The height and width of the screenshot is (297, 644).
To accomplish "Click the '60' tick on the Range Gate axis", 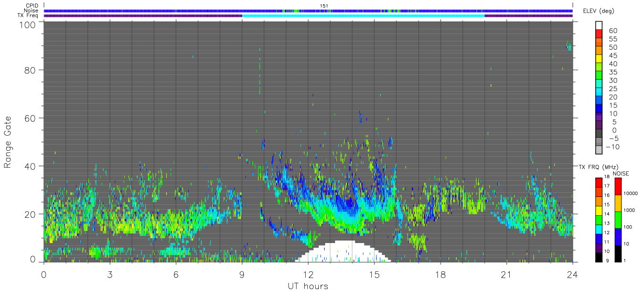I will (30, 118).
